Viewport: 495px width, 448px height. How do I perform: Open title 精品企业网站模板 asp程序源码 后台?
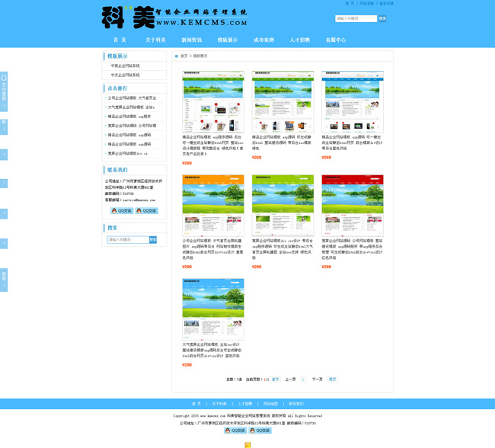[x=212, y=146]
